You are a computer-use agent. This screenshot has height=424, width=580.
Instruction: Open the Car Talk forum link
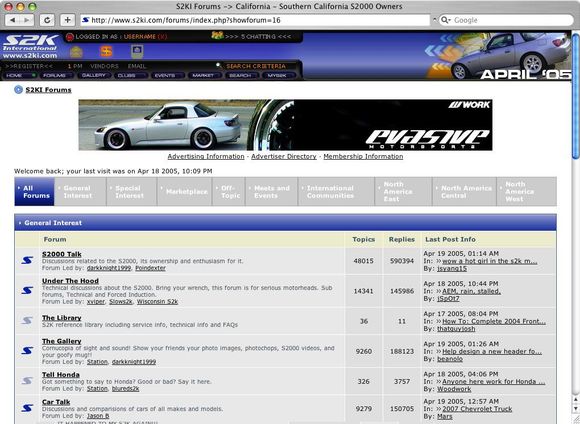coord(56,402)
